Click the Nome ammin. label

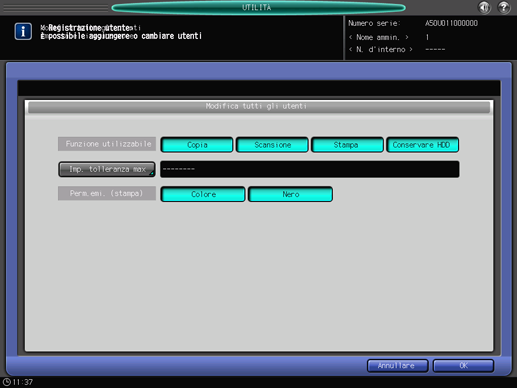[x=378, y=37]
